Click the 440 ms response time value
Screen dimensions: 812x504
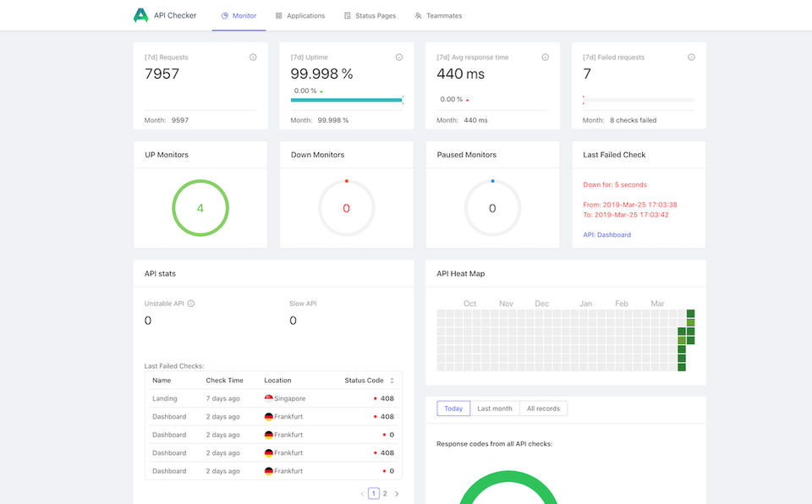460,74
